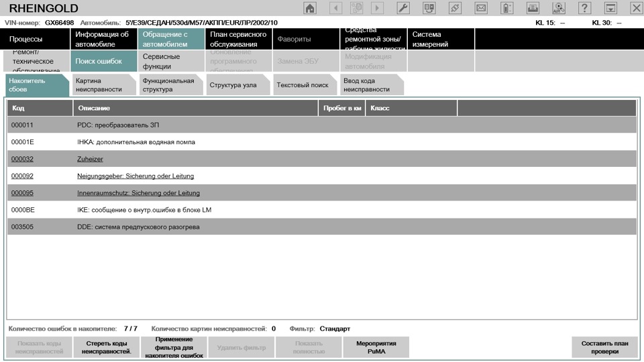The height and width of the screenshot is (362, 644).
Task: Click the VIN number GX66498
Action: (59, 23)
